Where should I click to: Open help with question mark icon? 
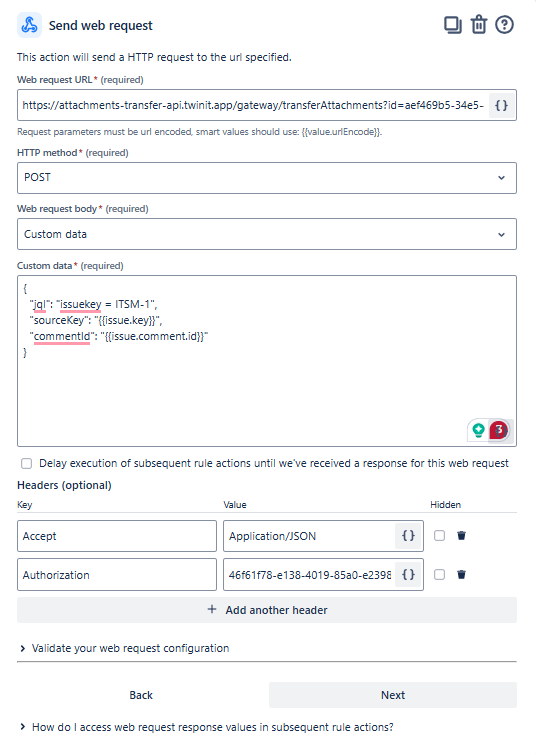point(504,25)
